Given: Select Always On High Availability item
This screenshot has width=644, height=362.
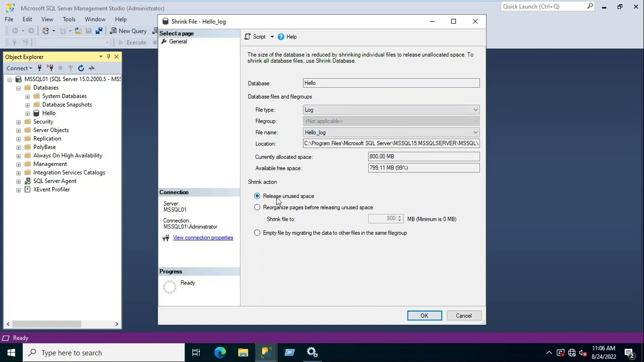Looking at the screenshot, I should [x=68, y=156].
